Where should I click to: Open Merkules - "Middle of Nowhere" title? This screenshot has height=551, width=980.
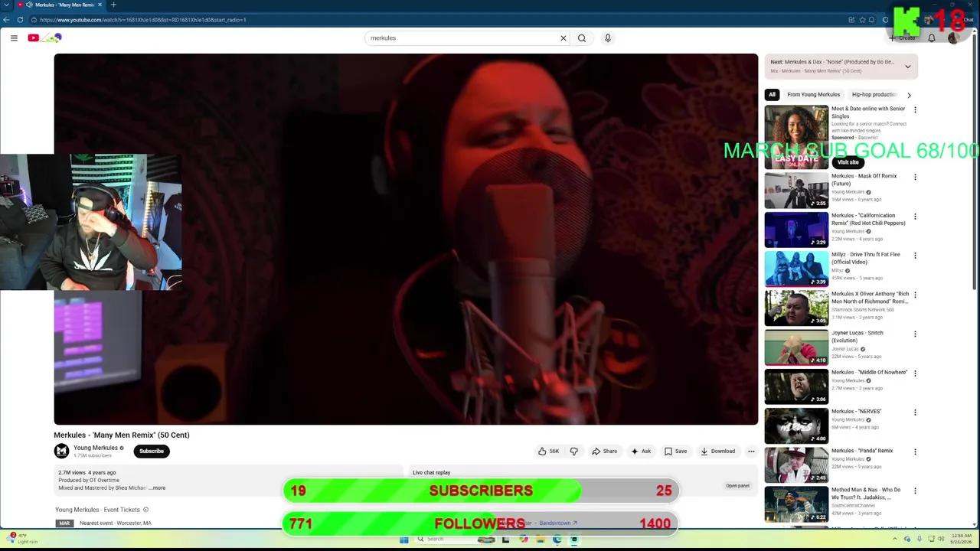click(869, 372)
